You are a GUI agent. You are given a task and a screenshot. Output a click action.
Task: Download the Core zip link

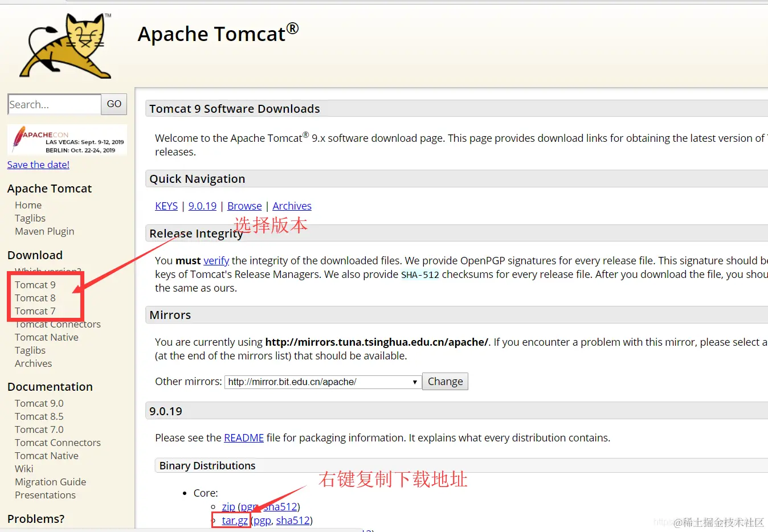coord(228,506)
